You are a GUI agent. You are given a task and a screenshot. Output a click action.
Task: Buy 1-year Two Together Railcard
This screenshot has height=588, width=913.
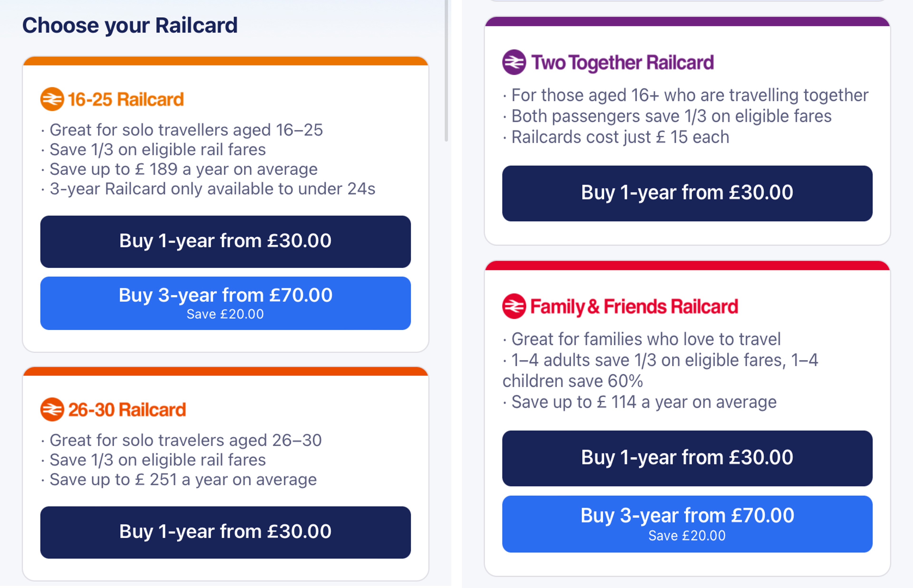687,193
